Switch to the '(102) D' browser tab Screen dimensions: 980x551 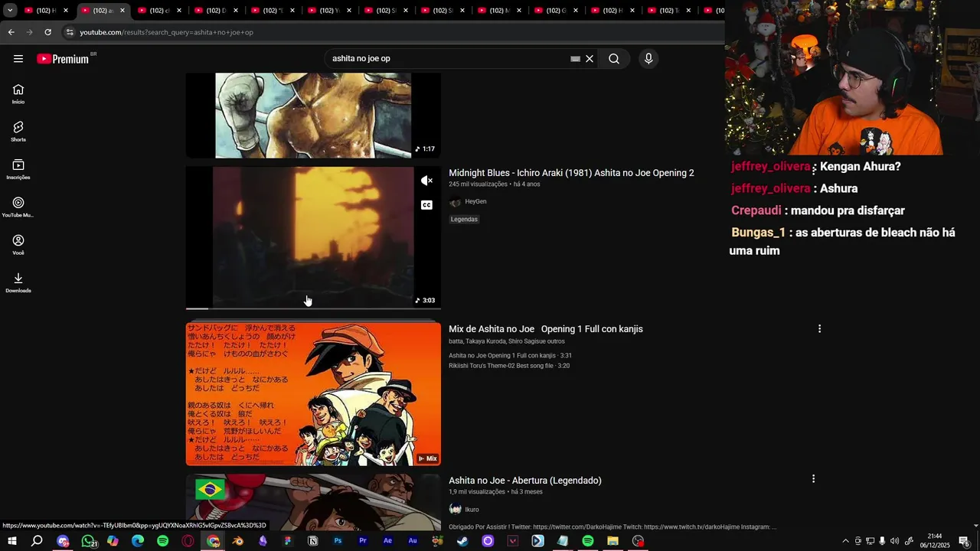215,11
